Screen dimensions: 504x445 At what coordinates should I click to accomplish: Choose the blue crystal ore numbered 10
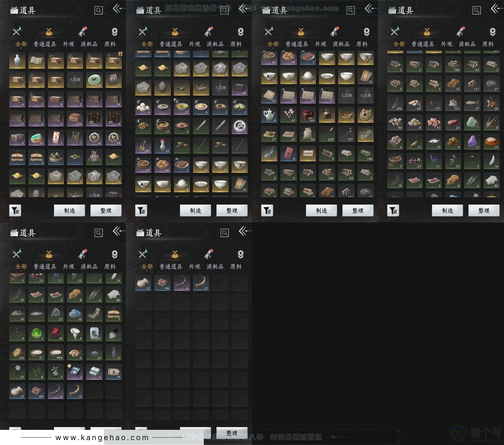pyautogui.click(x=75, y=314)
